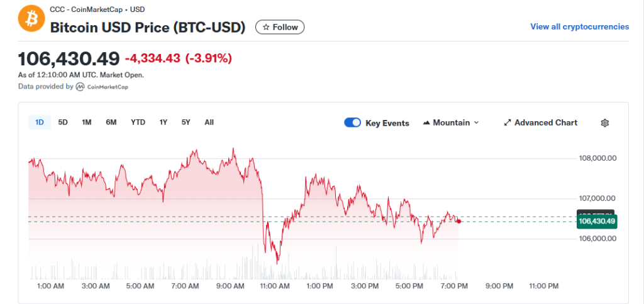Open View all cryptocurrencies link
This screenshot has width=644, height=304.
click(x=579, y=26)
